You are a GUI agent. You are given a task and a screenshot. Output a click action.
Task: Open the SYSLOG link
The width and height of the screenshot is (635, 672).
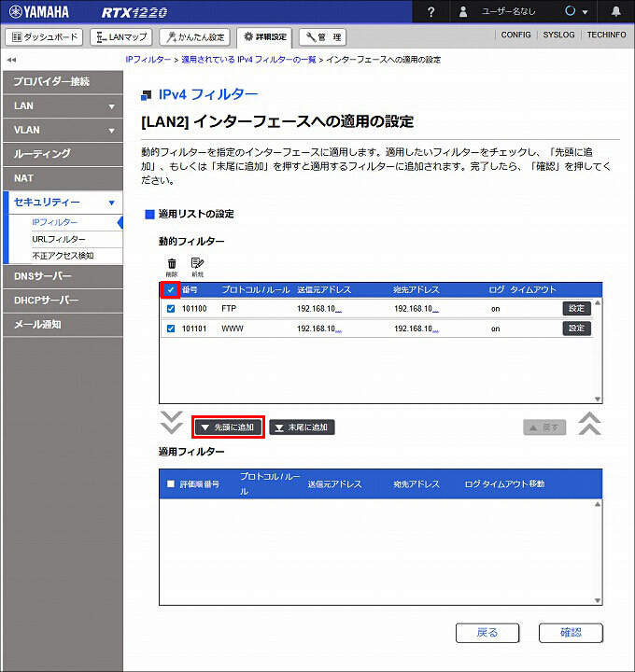[558, 35]
